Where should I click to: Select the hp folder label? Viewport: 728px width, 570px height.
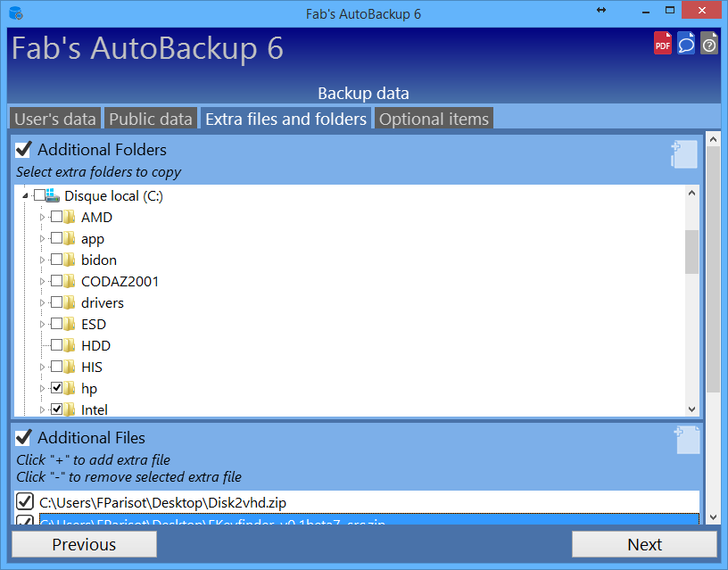pos(89,388)
